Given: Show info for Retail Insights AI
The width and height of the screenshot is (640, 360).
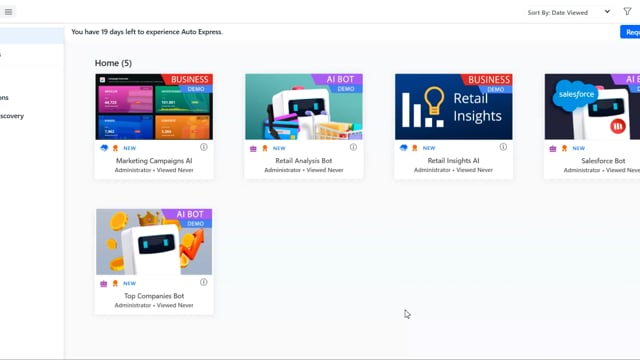Looking at the screenshot, I should 503,147.
